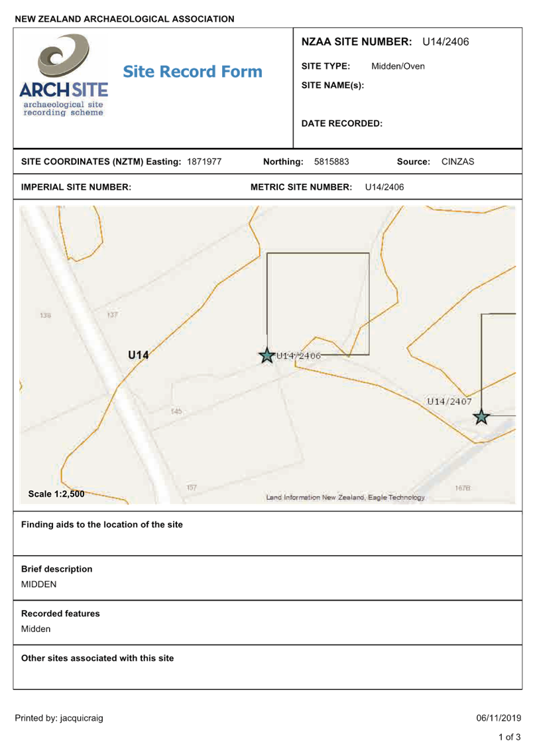Select the star marker for site U14/2407

click(x=481, y=416)
